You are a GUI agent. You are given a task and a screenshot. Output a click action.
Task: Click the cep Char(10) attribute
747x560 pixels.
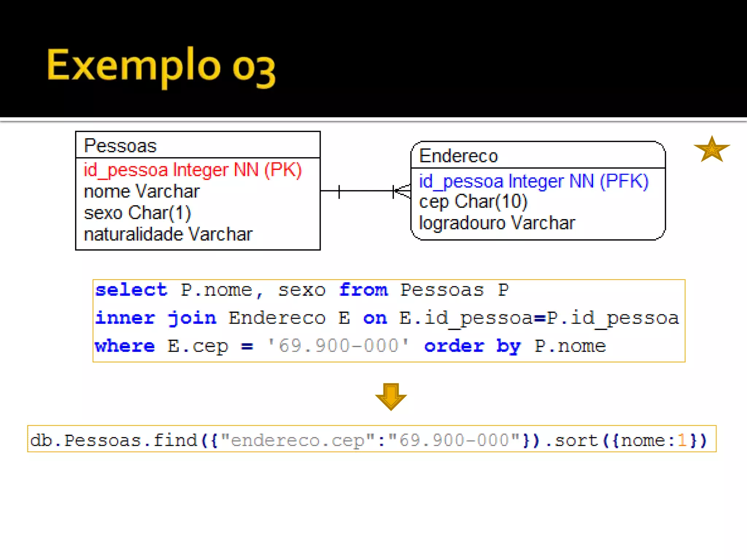tap(473, 202)
